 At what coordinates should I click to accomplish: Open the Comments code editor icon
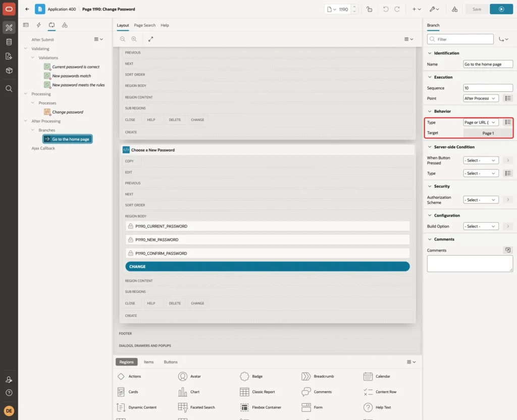pyautogui.click(x=508, y=250)
